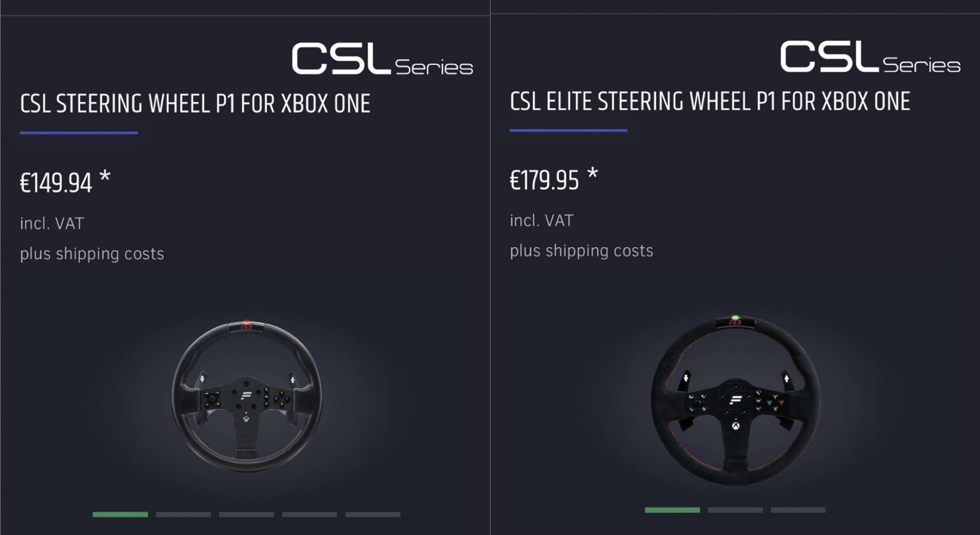This screenshot has width=980, height=535.
Task: Select the active green slide indicator, right carousel
Action: [672, 510]
